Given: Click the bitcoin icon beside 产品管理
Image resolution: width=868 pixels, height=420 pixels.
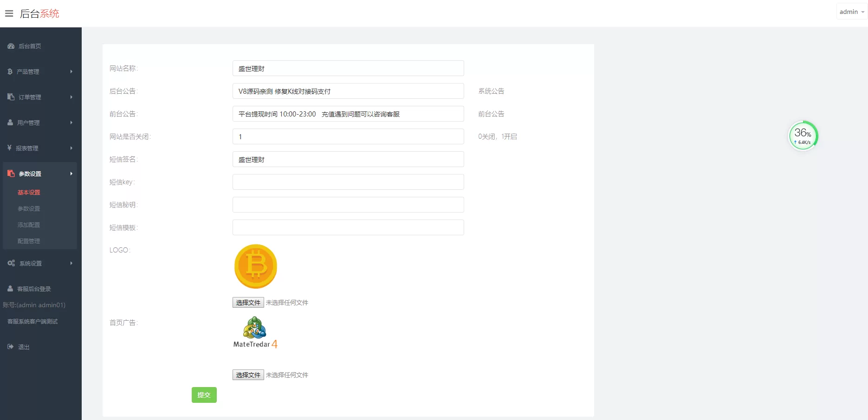Looking at the screenshot, I should pyautogui.click(x=10, y=71).
